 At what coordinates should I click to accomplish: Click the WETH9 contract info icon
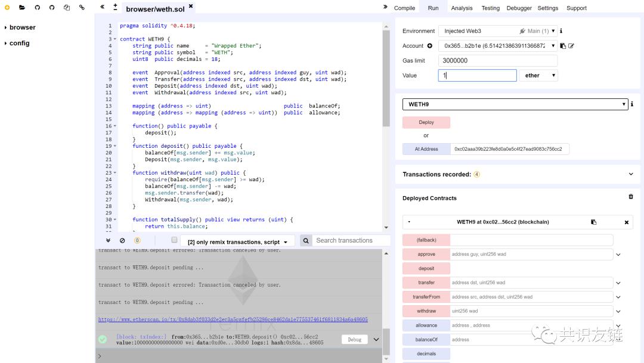click(631, 104)
